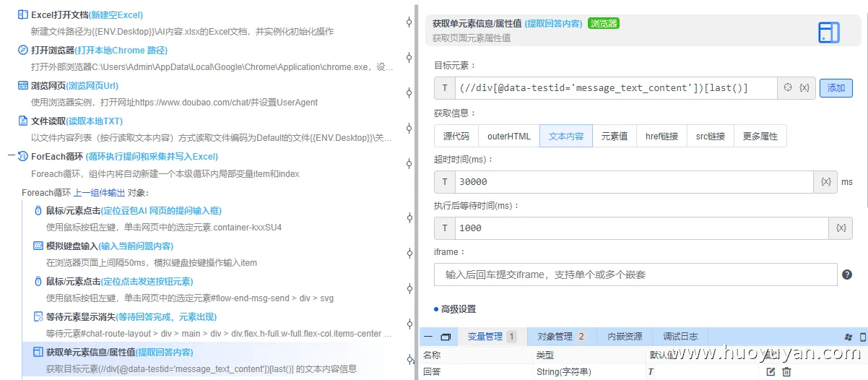Viewport: 868px width, 380px height.
Task: Select 更多属性 info option
Action: pos(760,136)
